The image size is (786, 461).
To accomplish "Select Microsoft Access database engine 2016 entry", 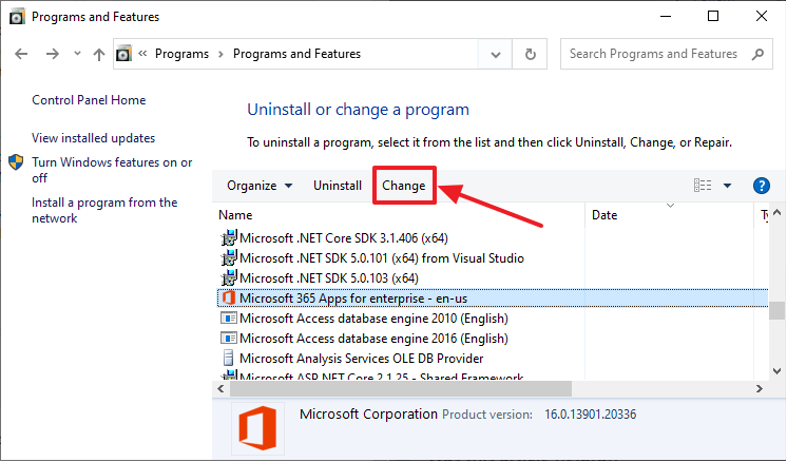I will pyautogui.click(x=374, y=338).
